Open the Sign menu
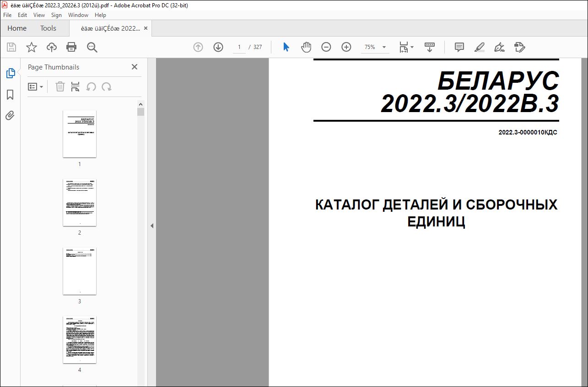Viewport: 588px width, 387px height. tap(56, 15)
